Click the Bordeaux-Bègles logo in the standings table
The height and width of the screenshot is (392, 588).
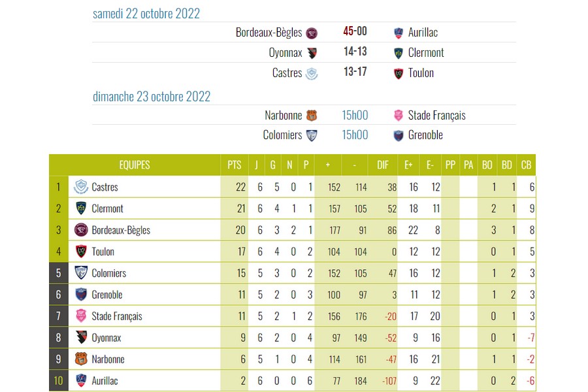click(82, 230)
